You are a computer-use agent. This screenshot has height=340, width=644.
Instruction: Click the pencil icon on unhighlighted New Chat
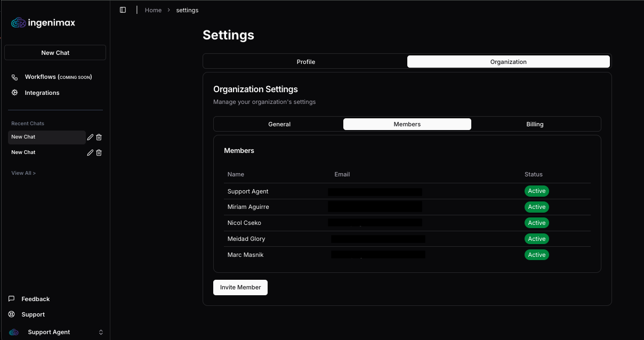(91, 152)
